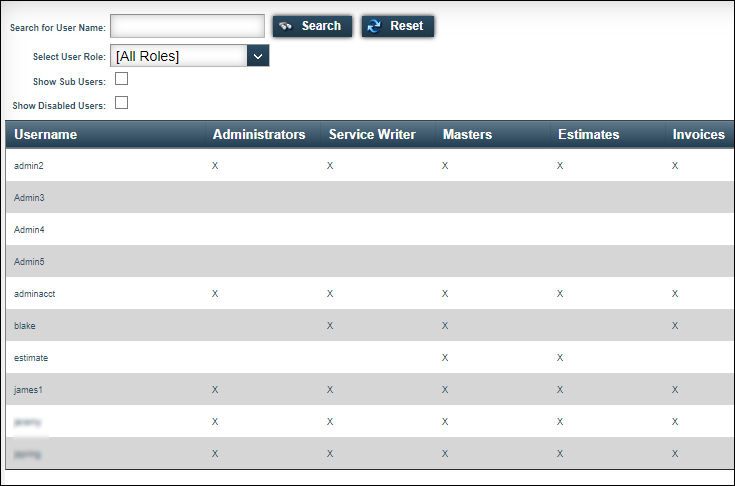The height and width of the screenshot is (486, 735).
Task: Sort by the Service Writer column header
Action: click(372, 135)
